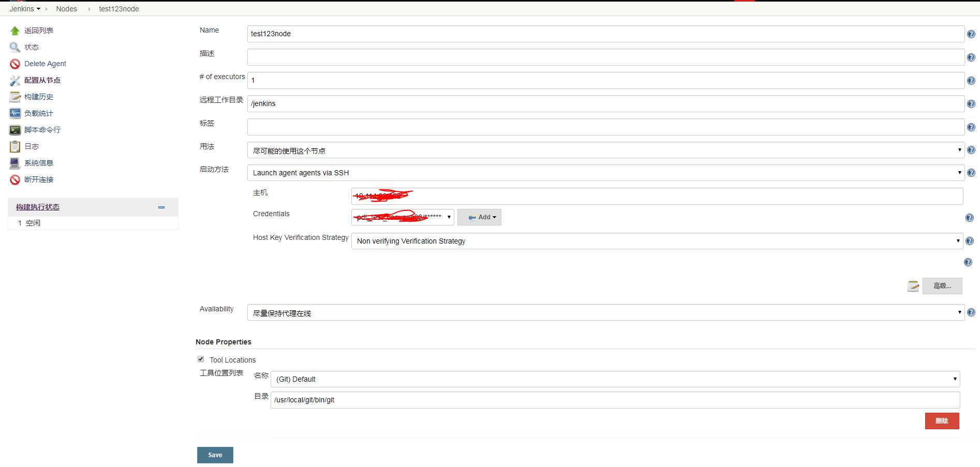
Task: Click the red Delete Agent icon
Action: coord(15,64)
